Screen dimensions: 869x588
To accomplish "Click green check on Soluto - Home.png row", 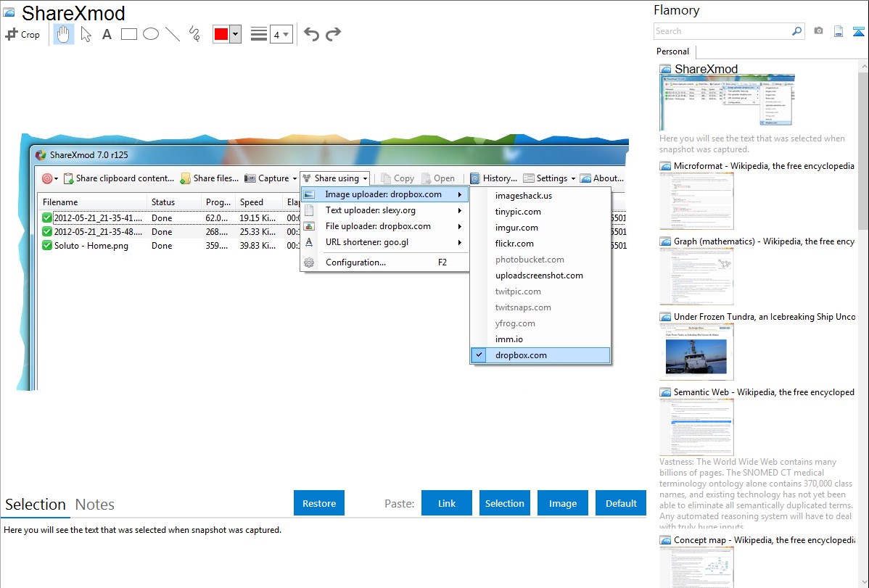I will tap(47, 246).
